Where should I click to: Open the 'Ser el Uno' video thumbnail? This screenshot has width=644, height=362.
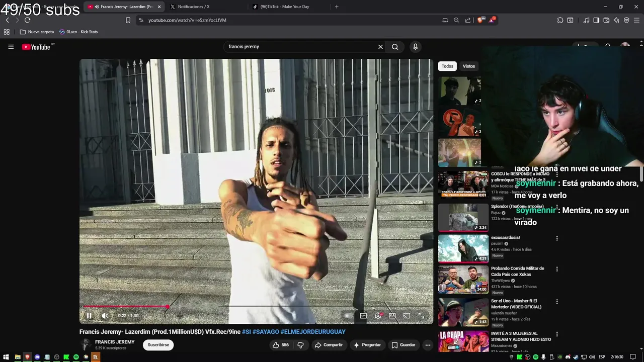pyautogui.click(x=463, y=312)
